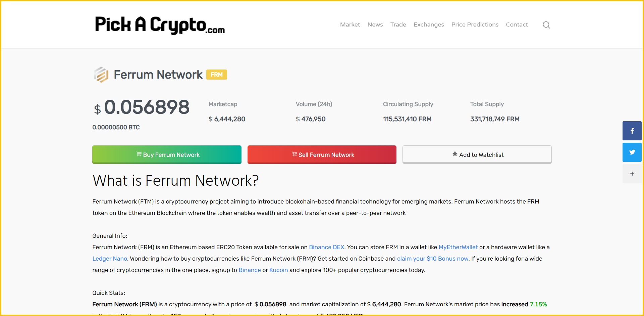644x316 pixels.
Task: Open the Binance DEX link
Action: (326, 247)
